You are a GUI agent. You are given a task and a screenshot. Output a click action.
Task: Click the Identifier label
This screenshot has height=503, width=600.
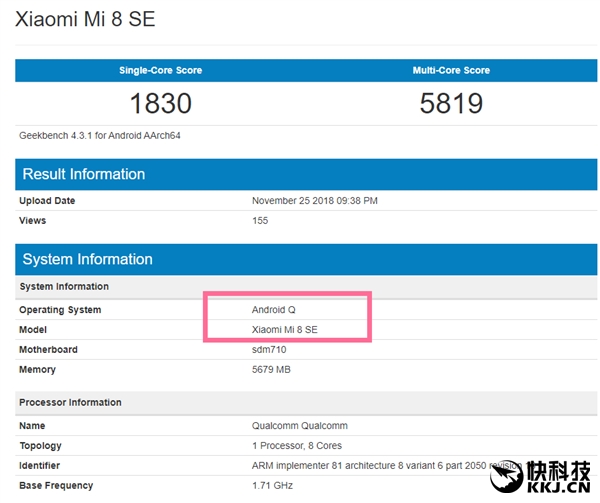(39, 465)
